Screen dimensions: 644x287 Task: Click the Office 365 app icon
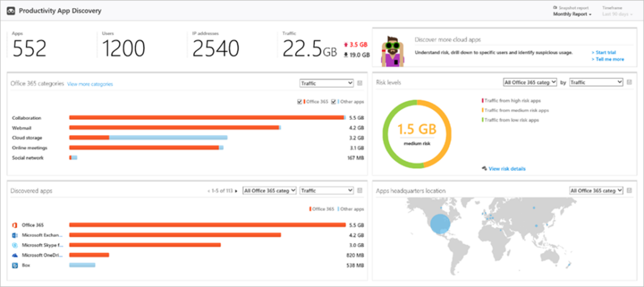tap(14, 224)
